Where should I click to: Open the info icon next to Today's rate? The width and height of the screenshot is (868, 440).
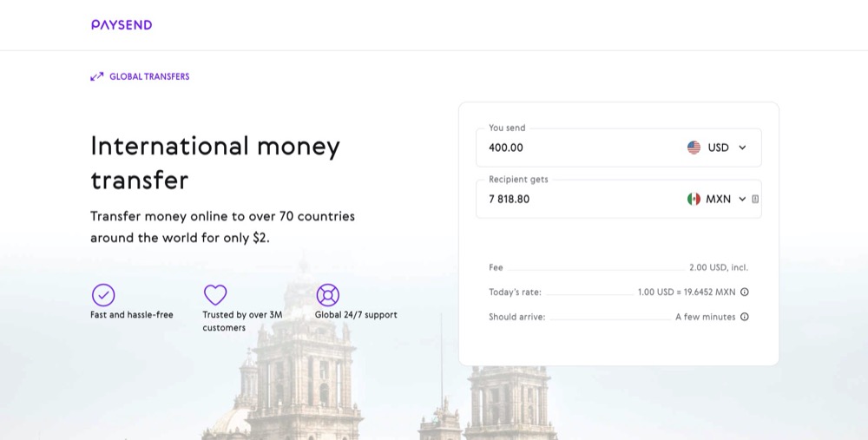pos(745,292)
